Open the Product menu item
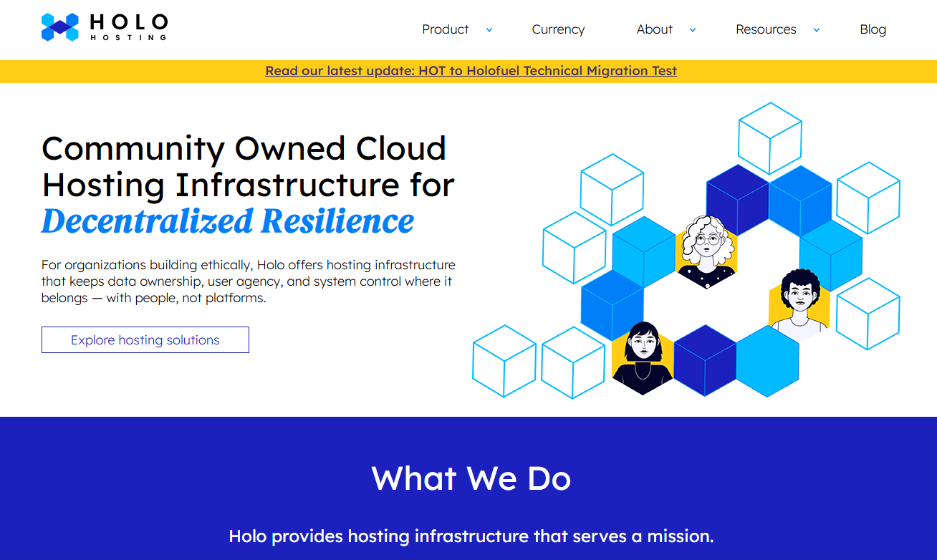 445,29
